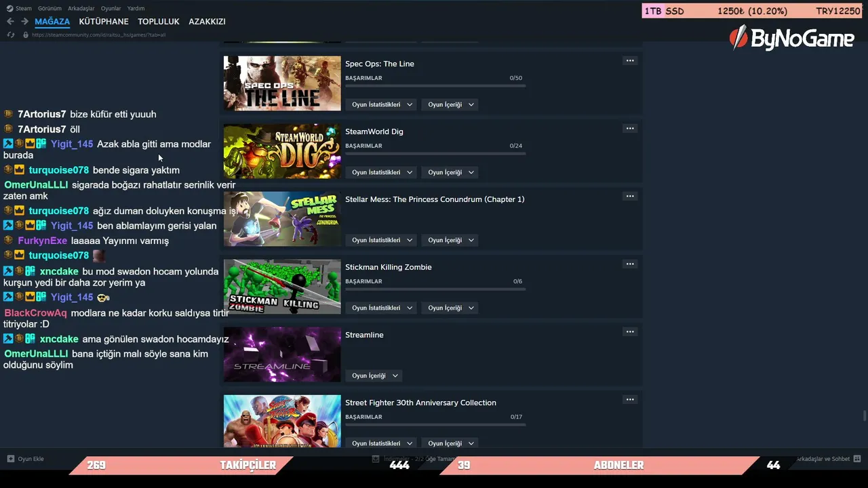Open options menu for Spec Ops: The Line
Screen dimensions: 868x488
coord(630,61)
